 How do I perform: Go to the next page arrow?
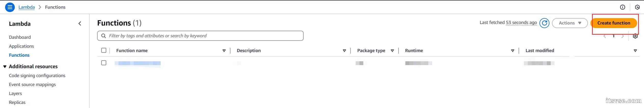623,36
